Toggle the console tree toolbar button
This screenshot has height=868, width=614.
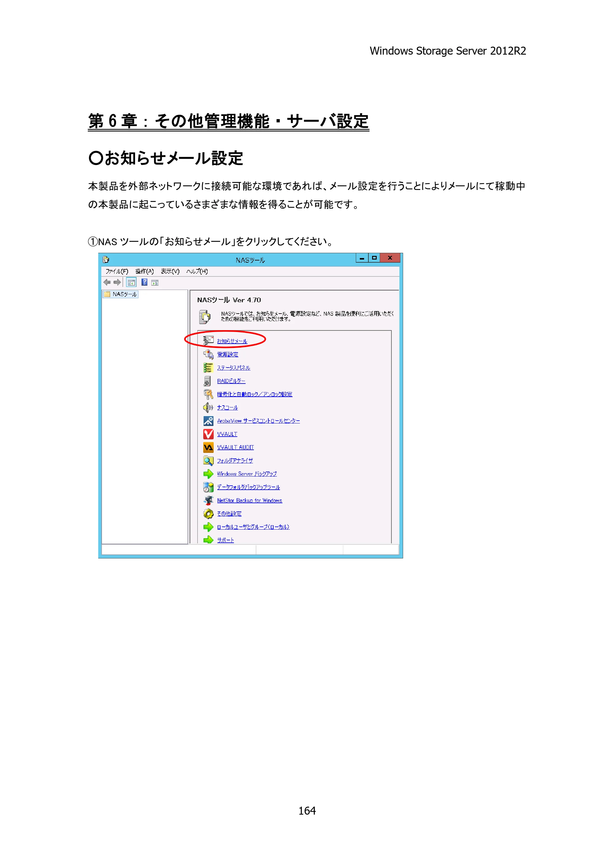coord(131,282)
